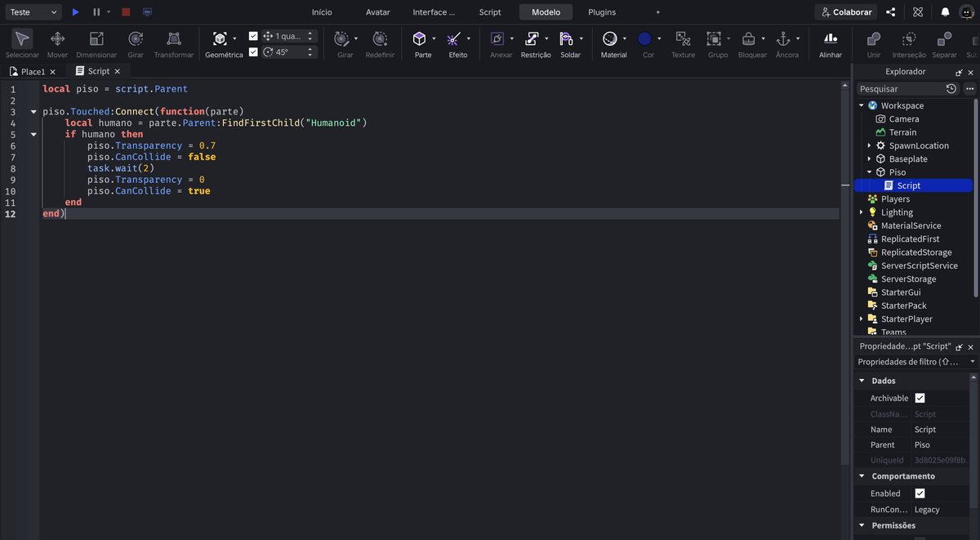Increase the rotation snap 45° stepper
This screenshot has width=980, height=540.
310,49
